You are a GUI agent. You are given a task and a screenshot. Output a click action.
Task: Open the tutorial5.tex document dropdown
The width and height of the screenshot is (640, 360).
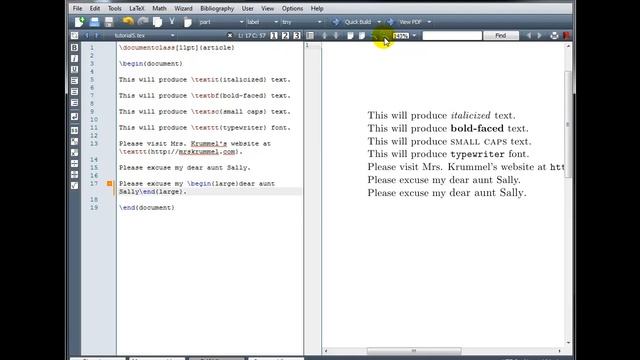[144, 36]
